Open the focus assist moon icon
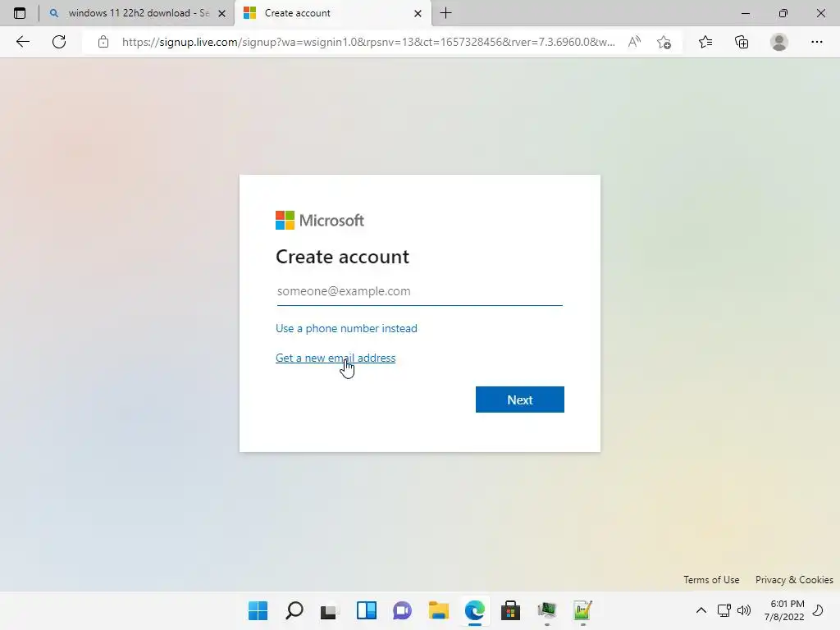 [818, 610]
